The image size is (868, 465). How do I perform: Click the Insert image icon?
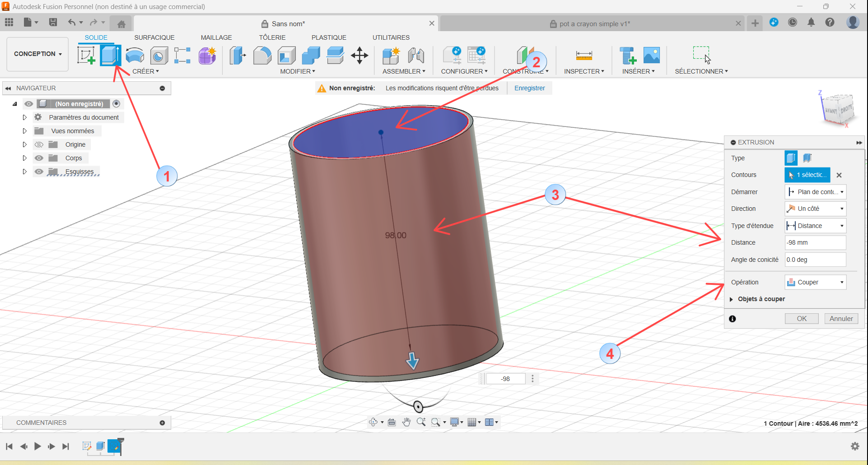651,56
